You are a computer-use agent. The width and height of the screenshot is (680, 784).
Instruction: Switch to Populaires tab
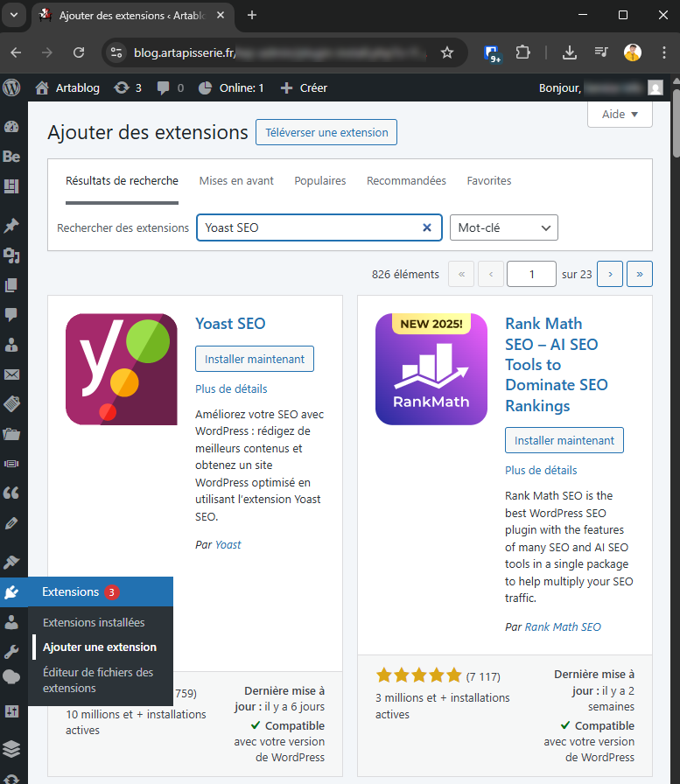tap(320, 180)
